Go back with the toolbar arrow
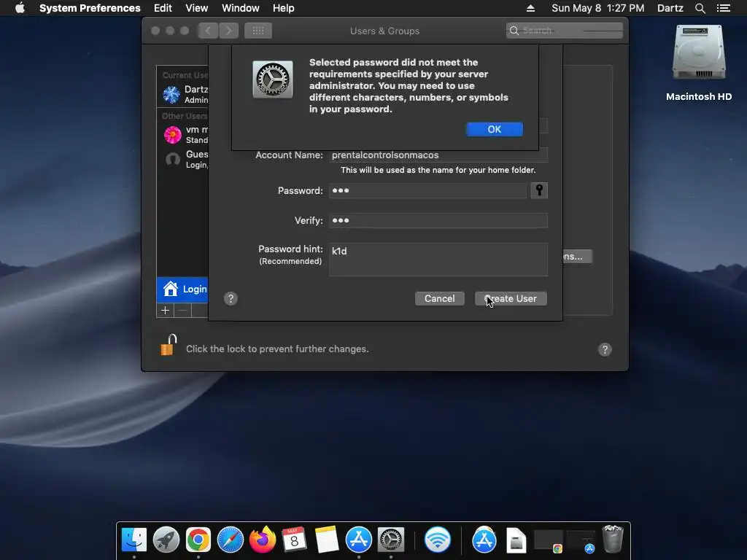This screenshot has height=560, width=747. click(208, 31)
